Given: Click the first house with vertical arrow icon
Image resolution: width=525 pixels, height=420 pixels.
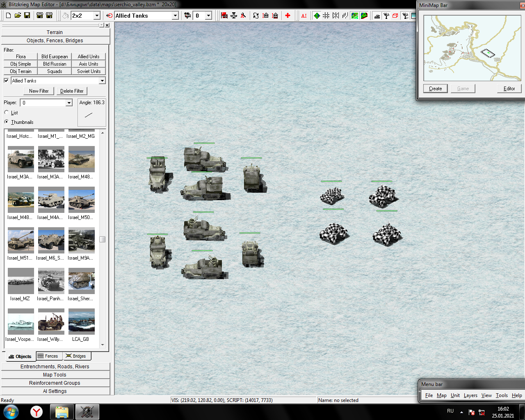Looking at the screenshot, I should click(x=265, y=16).
